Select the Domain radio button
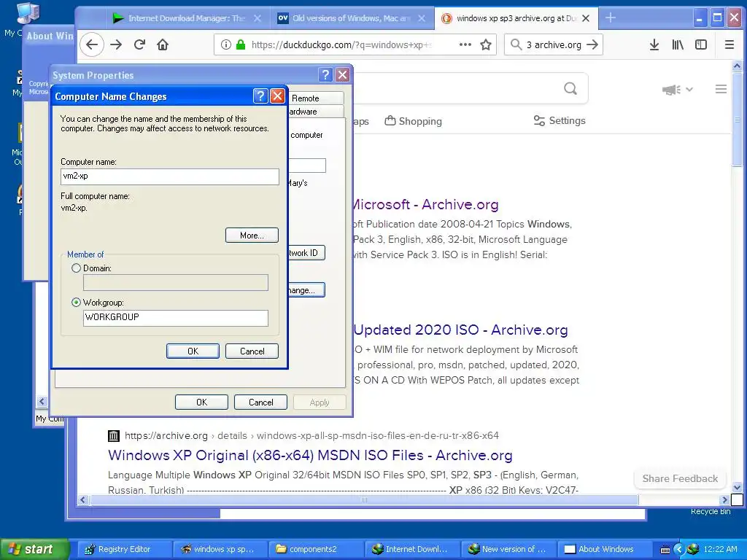Screen dimensions: 747x560 tap(76, 268)
